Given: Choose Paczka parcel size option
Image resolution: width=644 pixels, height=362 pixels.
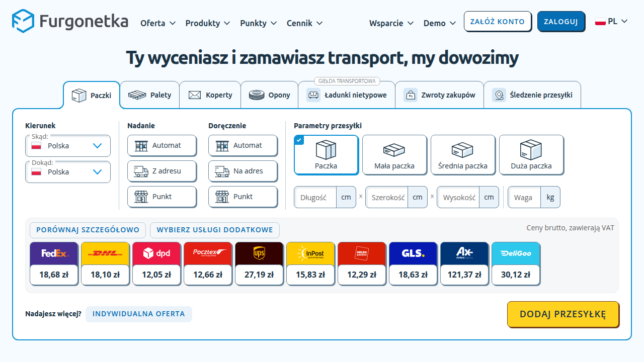Looking at the screenshot, I should pyautogui.click(x=326, y=155).
